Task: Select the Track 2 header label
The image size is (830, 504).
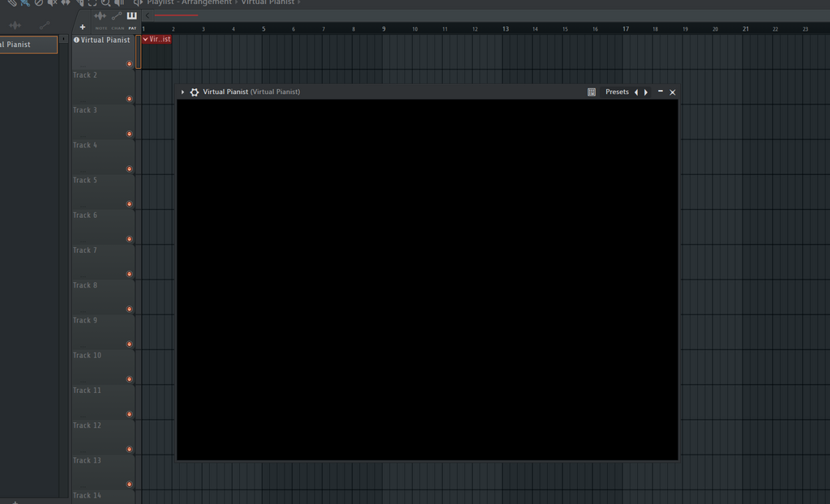Action: [85, 75]
